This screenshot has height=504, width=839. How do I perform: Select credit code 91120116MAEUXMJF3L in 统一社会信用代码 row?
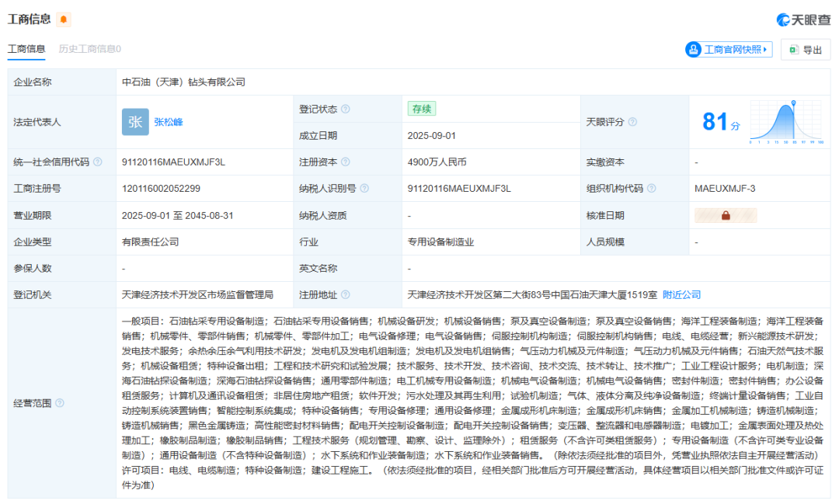(173, 162)
